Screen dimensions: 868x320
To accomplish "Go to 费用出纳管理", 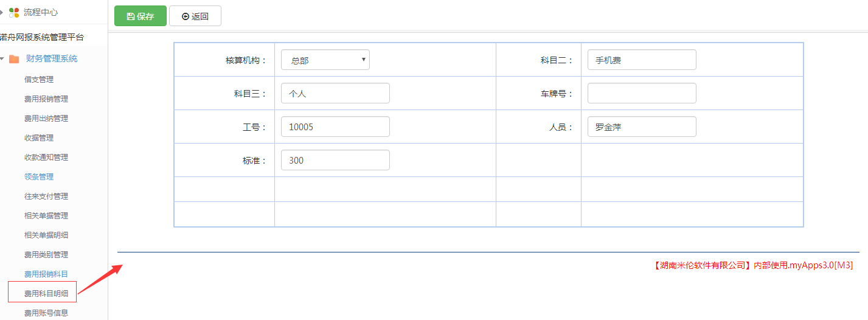I will [x=46, y=118].
